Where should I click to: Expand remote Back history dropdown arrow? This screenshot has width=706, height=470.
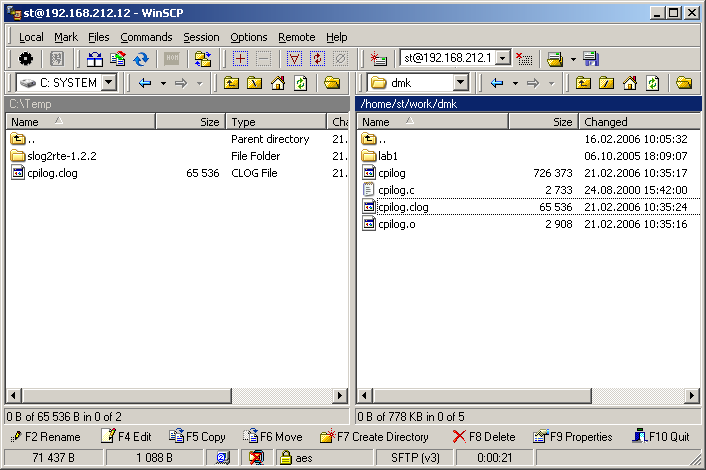click(515, 83)
